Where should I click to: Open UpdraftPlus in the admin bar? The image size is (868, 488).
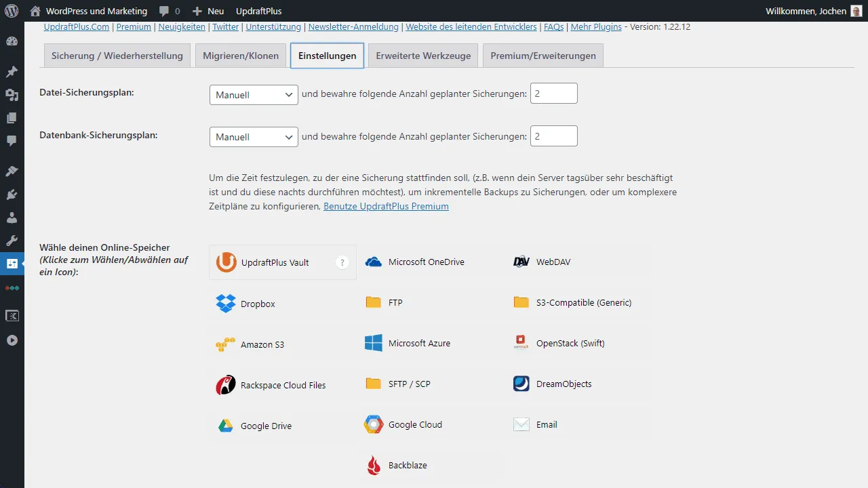coord(258,11)
